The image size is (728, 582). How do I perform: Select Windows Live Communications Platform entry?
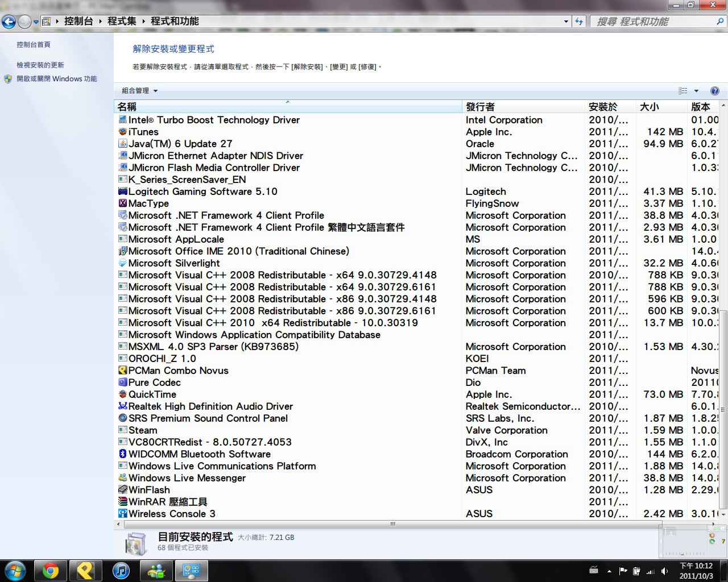click(x=417, y=466)
